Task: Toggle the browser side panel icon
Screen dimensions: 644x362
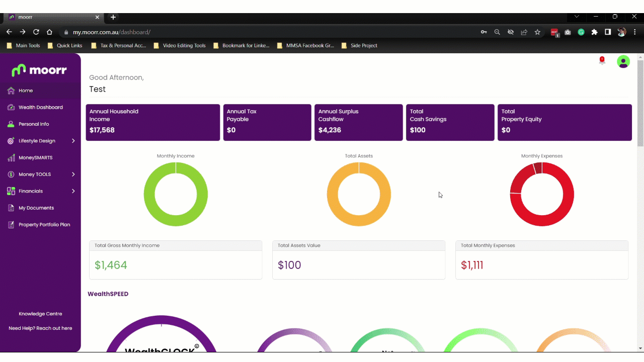Action: tap(608, 32)
